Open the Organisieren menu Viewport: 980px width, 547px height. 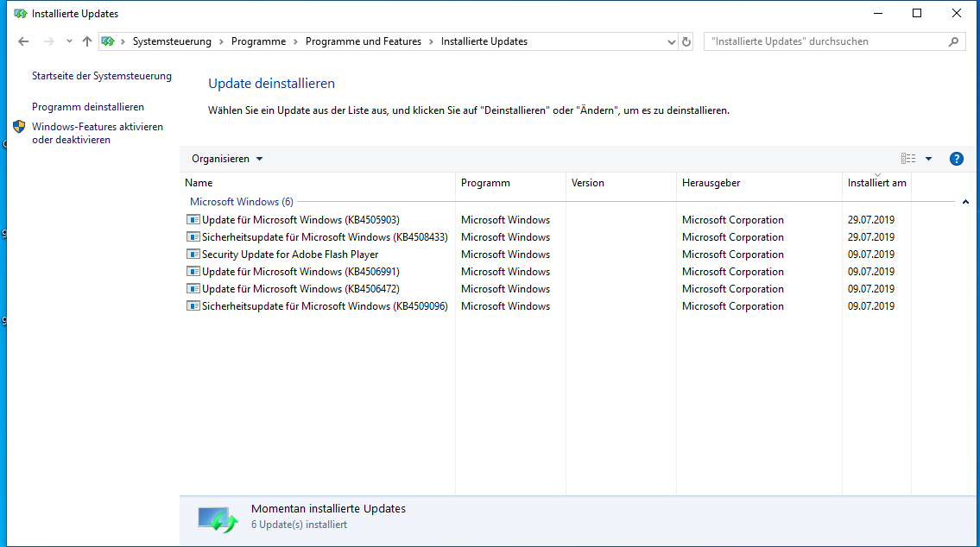(227, 159)
